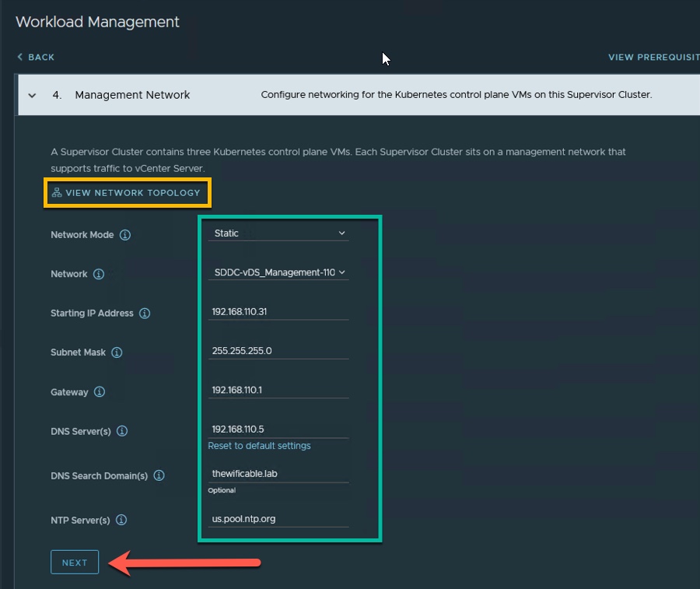Click View Network Topology button
This screenshot has height=589, width=700.
coord(126,192)
